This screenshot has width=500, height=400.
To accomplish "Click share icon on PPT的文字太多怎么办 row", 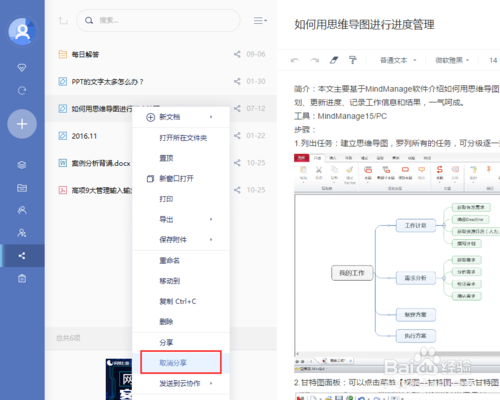I will coord(237,81).
